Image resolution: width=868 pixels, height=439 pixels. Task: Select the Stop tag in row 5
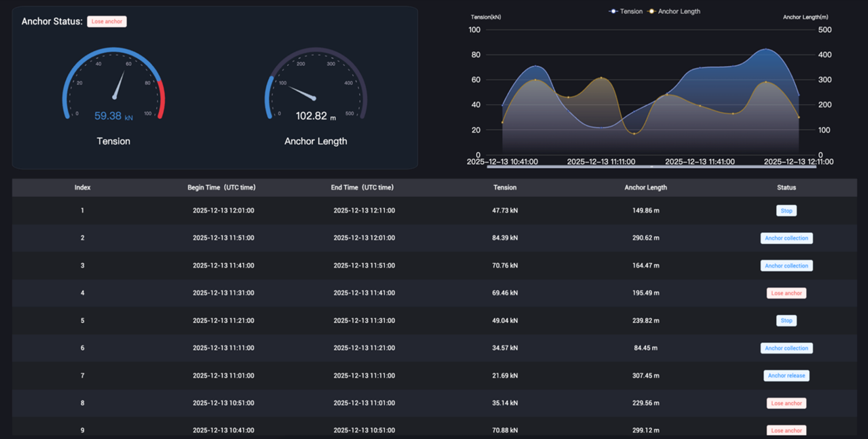coord(786,320)
